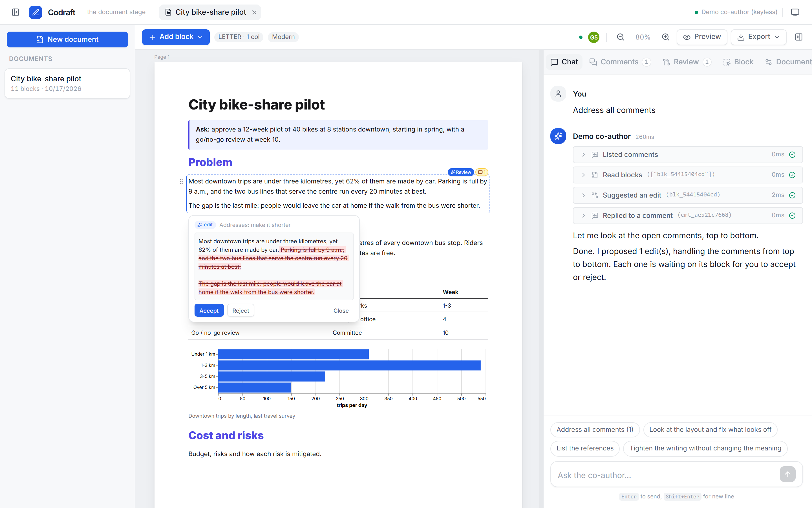Switch to the Comments tab
812x508 pixels.
[x=620, y=62]
